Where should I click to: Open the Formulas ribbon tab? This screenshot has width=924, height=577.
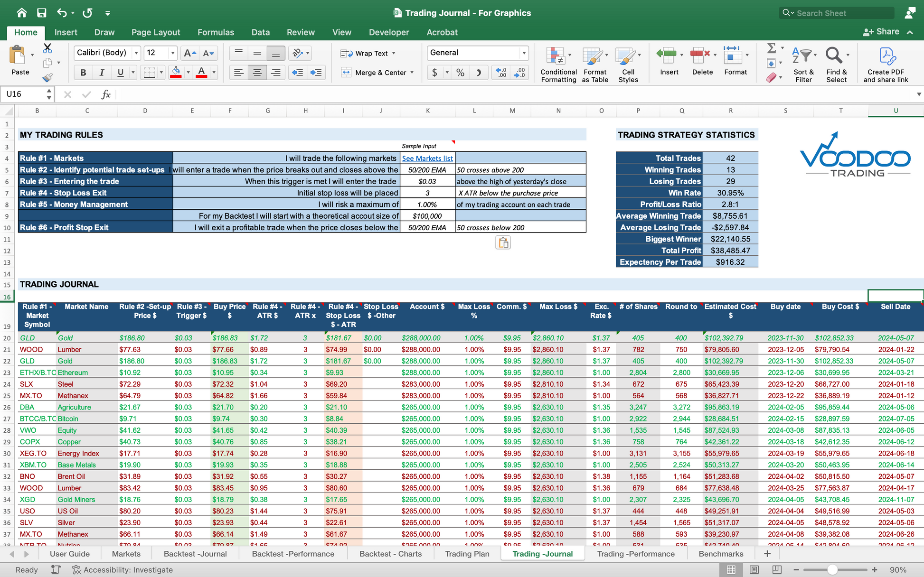click(216, 32)
